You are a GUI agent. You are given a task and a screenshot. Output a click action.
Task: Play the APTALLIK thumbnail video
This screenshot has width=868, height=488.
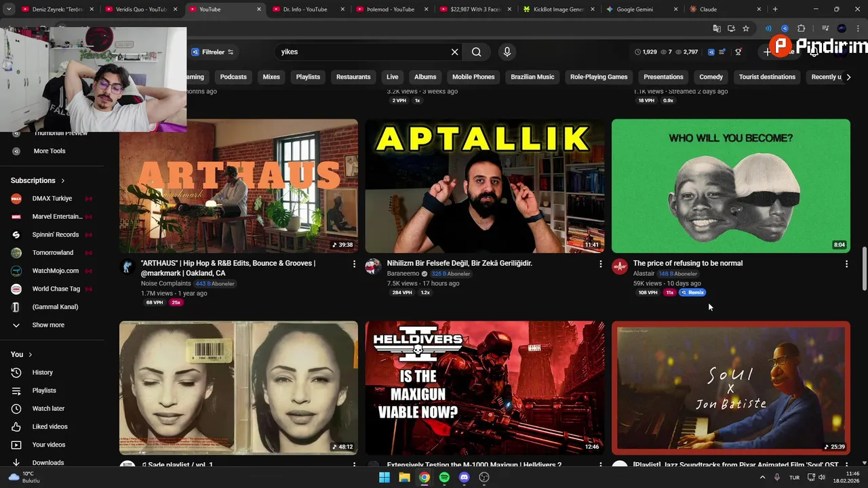click(x=485, y=186)
